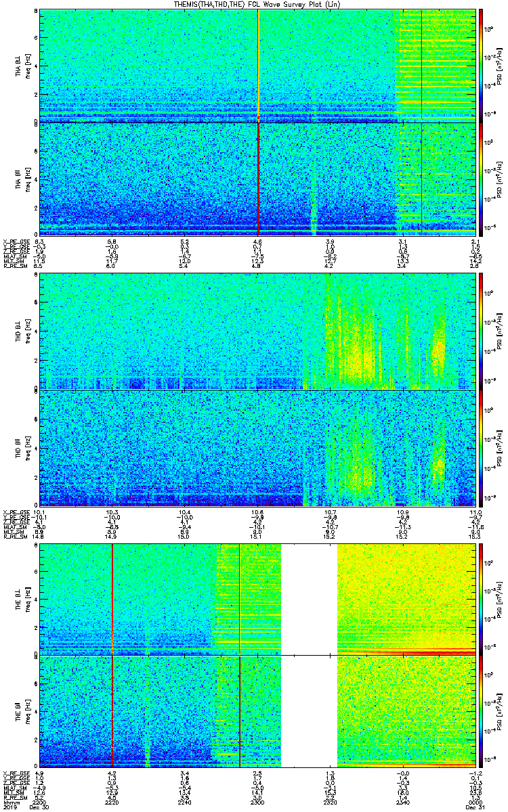Click the 2300 time tick label
Screen dimensions: 508x812
point(257,803)
